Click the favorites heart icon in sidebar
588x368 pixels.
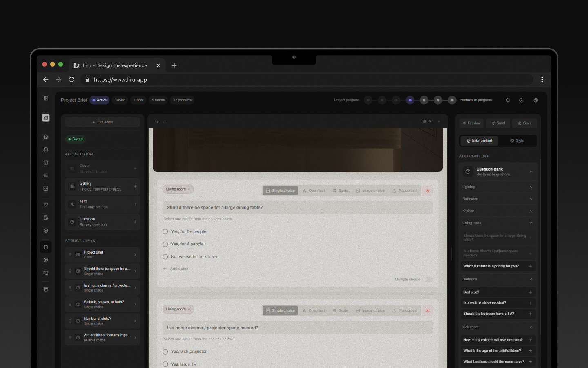click(x=46, y=204)
